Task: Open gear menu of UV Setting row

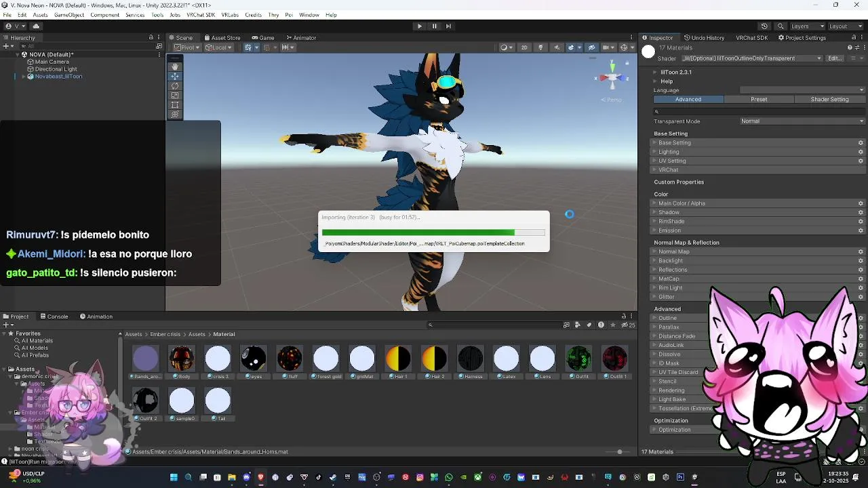Action: 861,161
